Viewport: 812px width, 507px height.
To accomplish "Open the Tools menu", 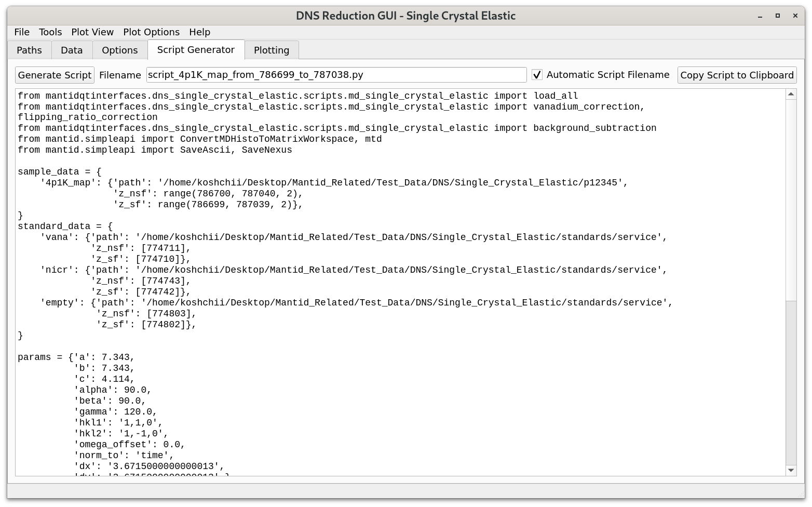I will tap(50, 32).
